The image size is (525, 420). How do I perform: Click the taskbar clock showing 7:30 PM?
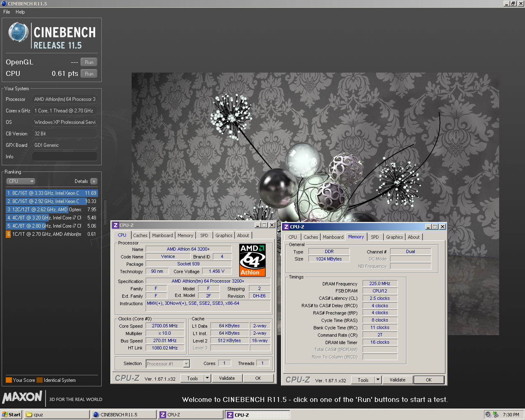(511, 415)
